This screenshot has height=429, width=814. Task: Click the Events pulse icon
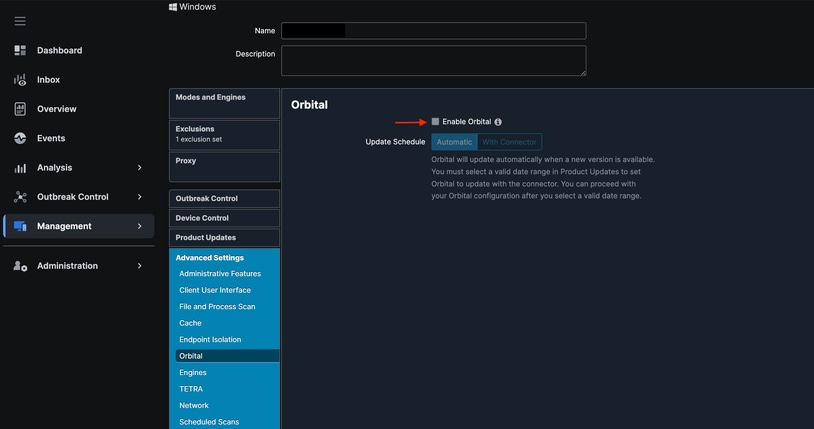(x=20, y=138)
